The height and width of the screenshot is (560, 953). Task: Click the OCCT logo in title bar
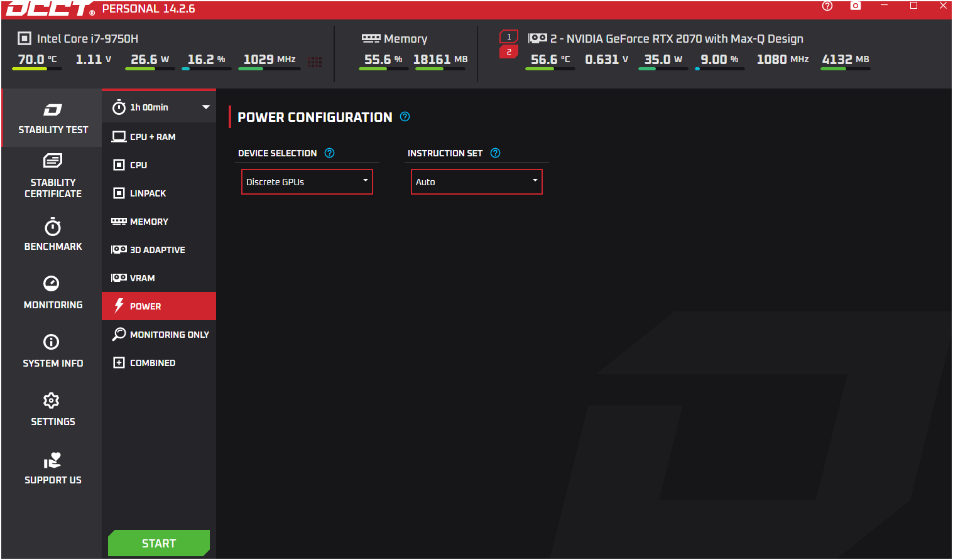point(50,8)
